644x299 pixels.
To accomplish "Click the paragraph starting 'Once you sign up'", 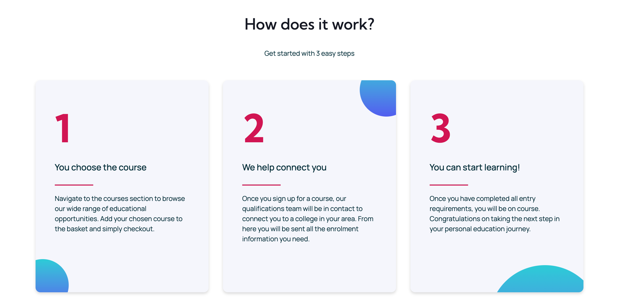I will point(308,219).
